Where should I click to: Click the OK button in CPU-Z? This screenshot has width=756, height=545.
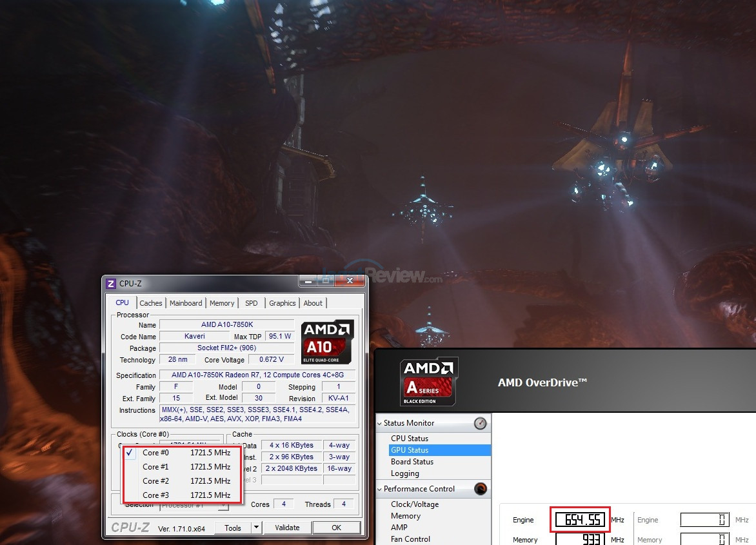click(x=337, y=528)
